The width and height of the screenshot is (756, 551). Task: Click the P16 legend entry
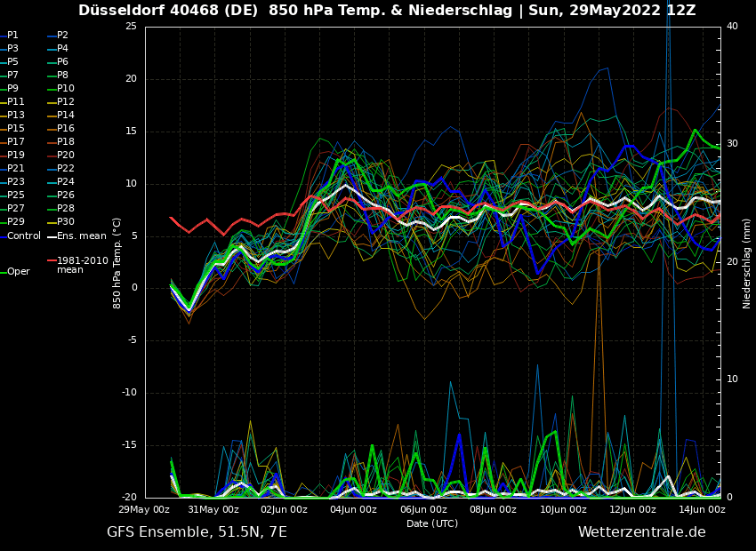[x=66, y=129]
